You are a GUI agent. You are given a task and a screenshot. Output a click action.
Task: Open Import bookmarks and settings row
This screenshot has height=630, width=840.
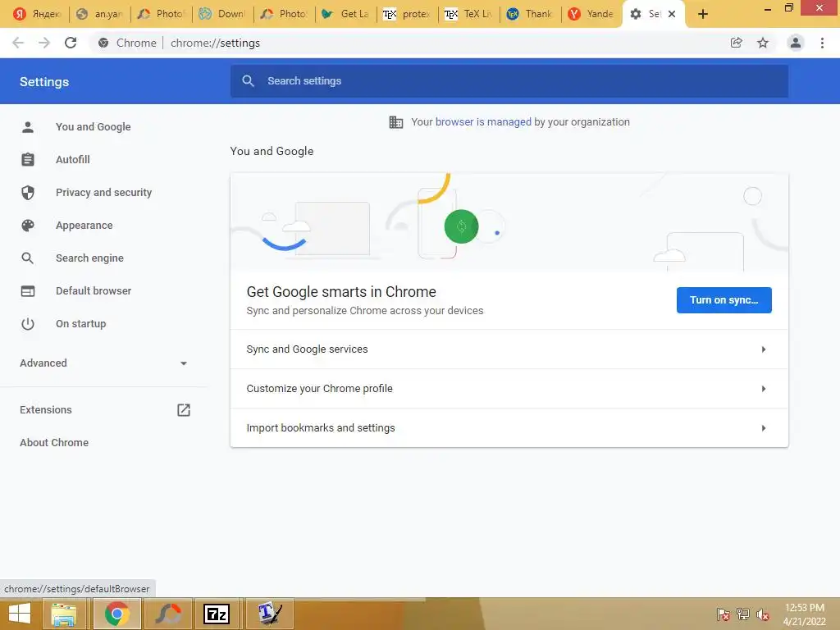point(509,428)
